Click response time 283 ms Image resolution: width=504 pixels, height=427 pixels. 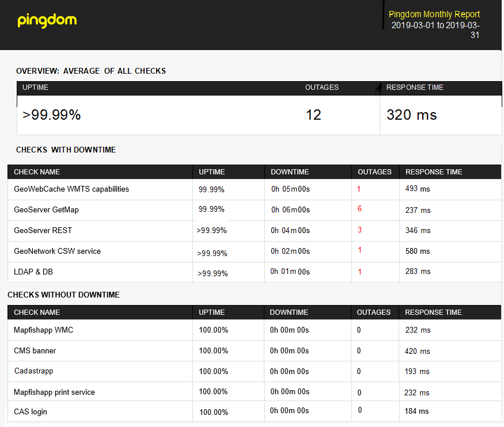click(x=418, y=272)
